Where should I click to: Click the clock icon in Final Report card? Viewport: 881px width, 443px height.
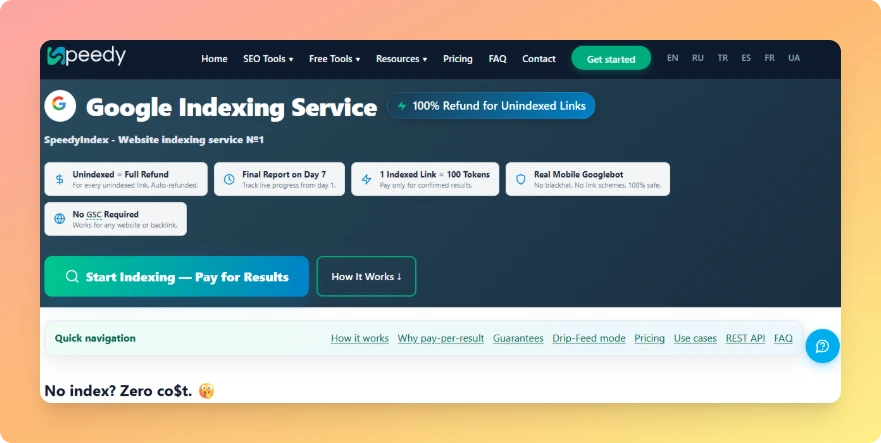point(229,179)
